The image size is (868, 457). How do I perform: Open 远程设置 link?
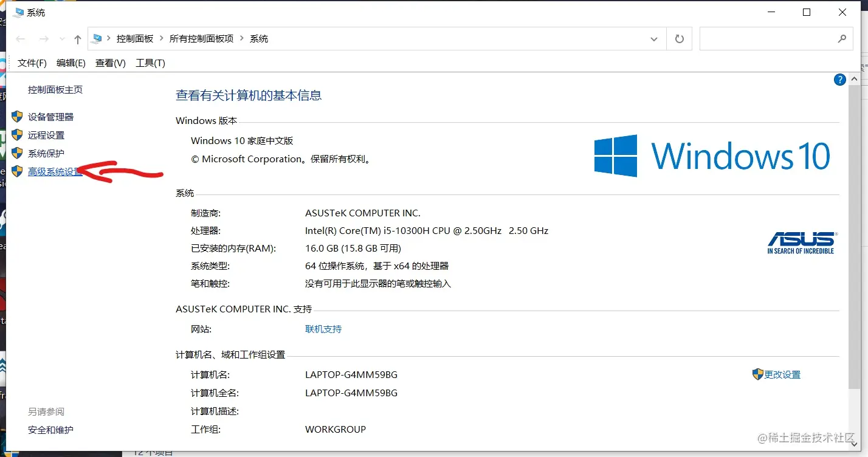(x=46, y=136)
